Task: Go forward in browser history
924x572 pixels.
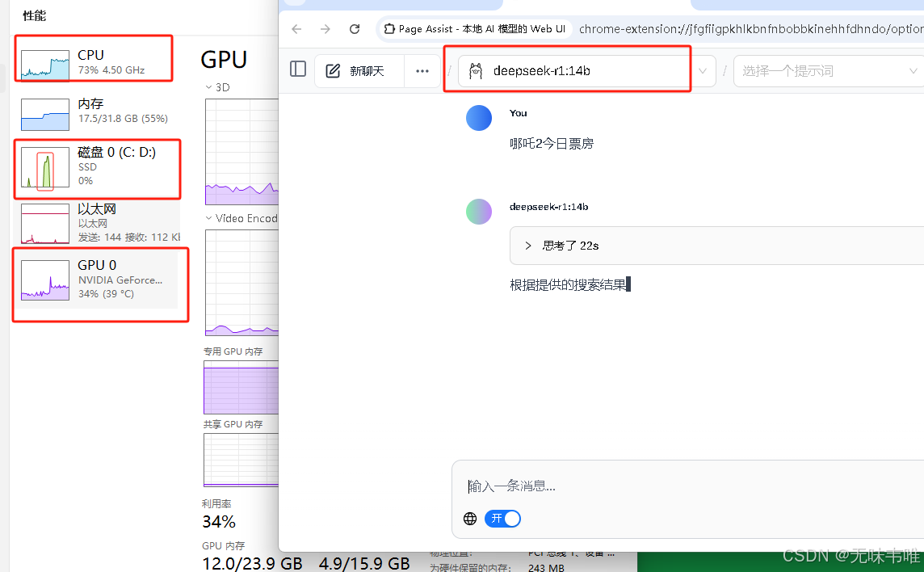Action: (325, 29)
